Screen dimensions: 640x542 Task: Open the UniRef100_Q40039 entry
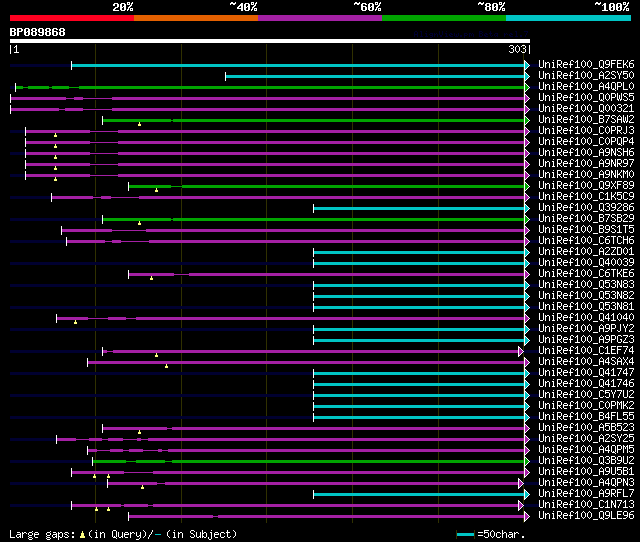tap(586, 263)
